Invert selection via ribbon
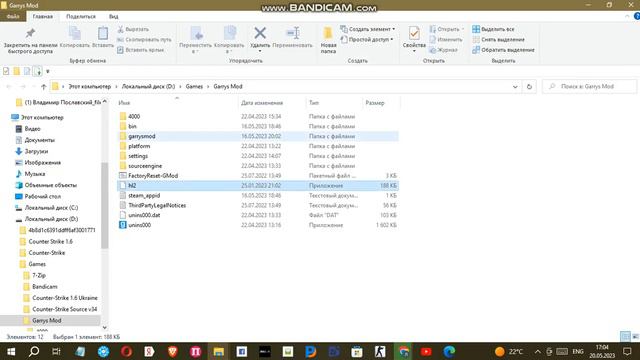640x360 pixels. 503,50
